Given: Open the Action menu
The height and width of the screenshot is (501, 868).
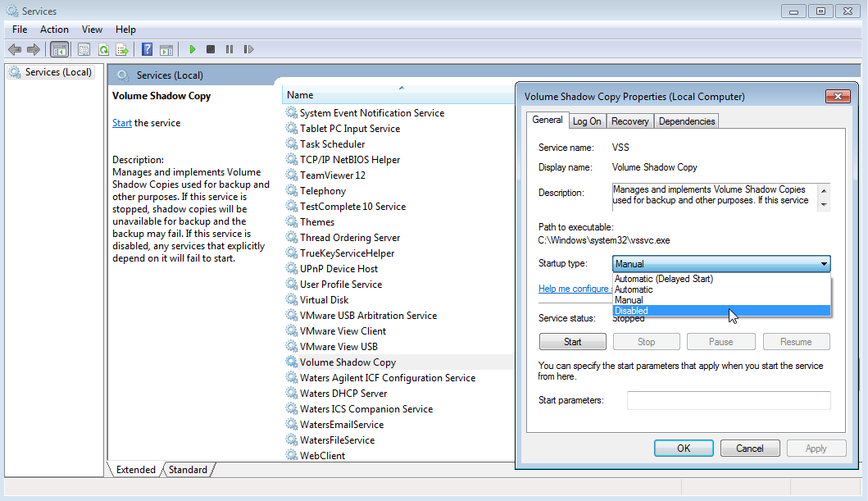Looking at the screenshot, I should coord(54,30).
